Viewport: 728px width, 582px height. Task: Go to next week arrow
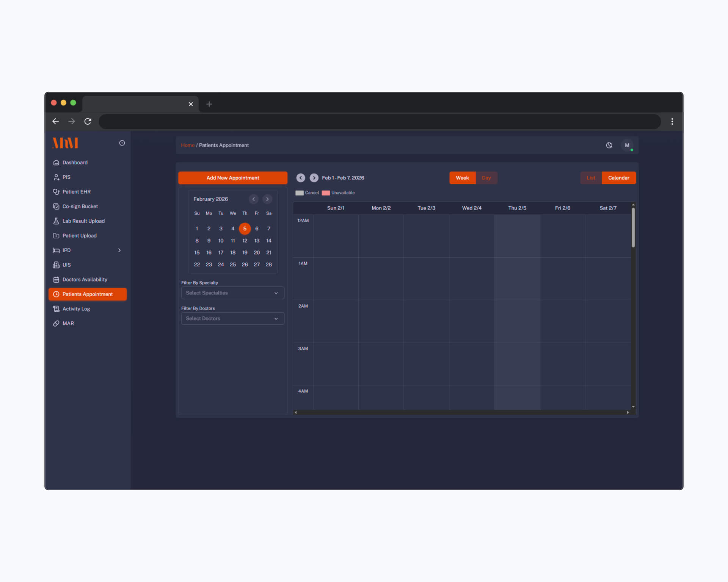pyautogui.click(x=314, y=178)
